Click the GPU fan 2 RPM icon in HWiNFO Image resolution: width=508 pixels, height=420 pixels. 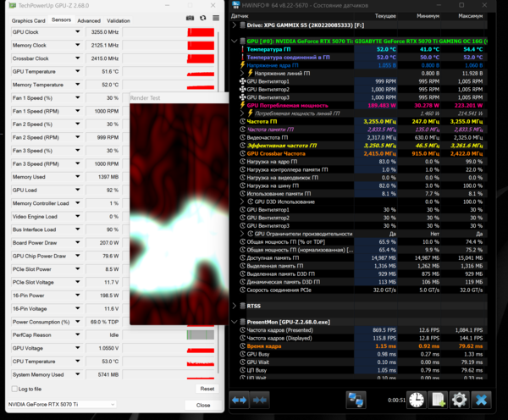[243, 90]
